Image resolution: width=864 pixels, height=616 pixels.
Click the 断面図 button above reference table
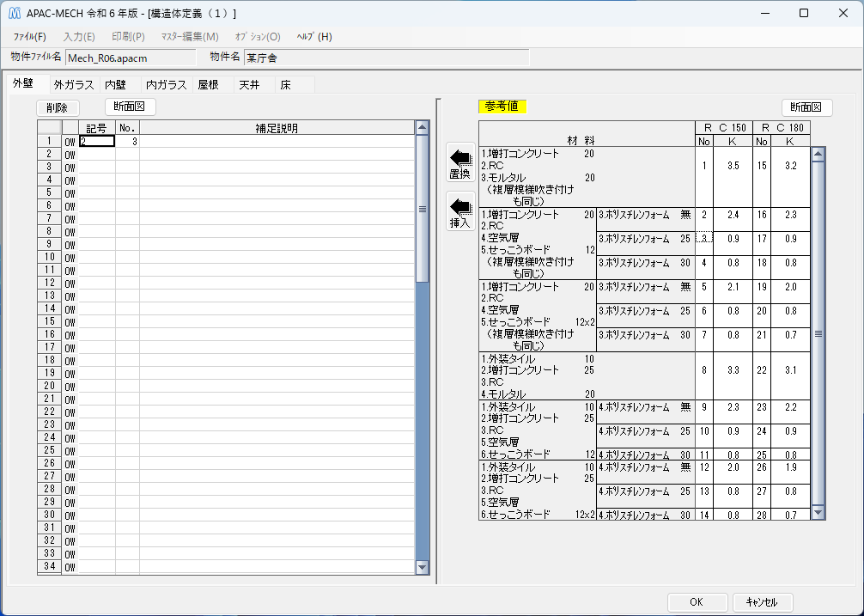click(x=806, y=107)
